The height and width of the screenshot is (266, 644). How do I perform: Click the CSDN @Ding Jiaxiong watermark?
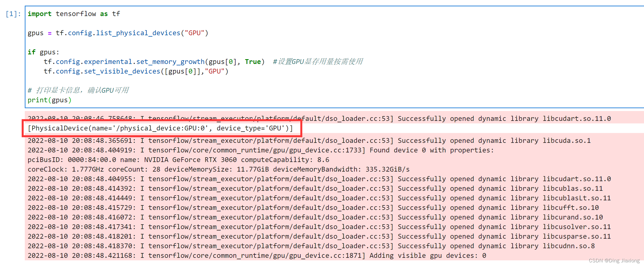(x=614, y=261)
